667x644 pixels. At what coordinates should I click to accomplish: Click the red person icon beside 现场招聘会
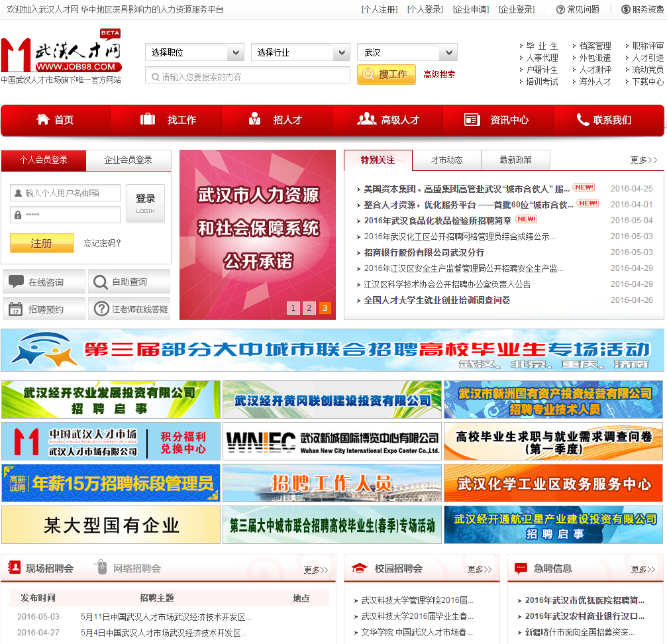click(x=14, y=567)
